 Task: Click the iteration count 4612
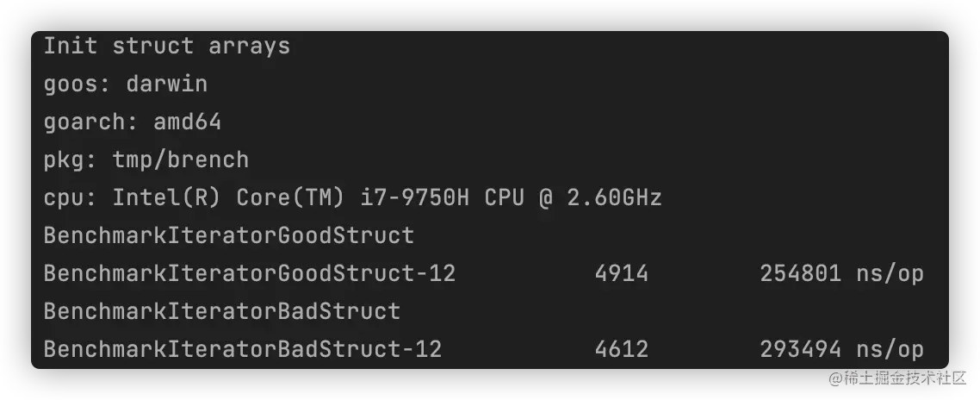tap(621, 349)
